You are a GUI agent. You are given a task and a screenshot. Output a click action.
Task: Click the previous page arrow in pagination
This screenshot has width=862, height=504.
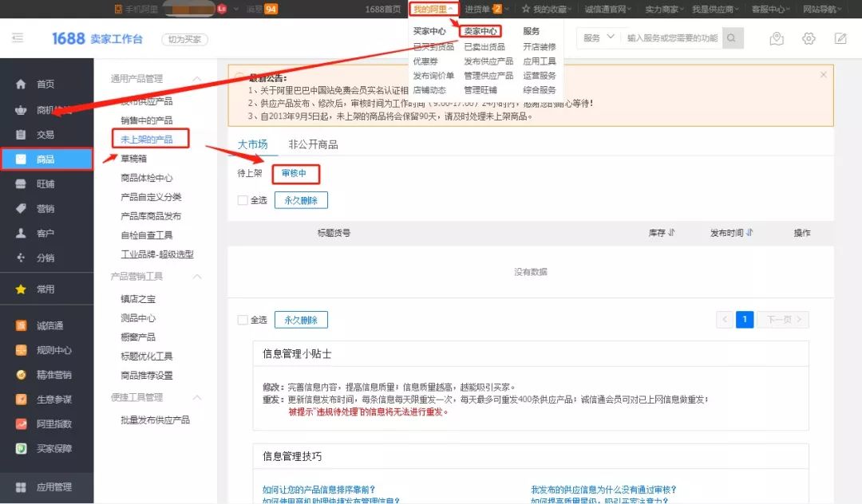pyautogui.click(x=725, y=320)
